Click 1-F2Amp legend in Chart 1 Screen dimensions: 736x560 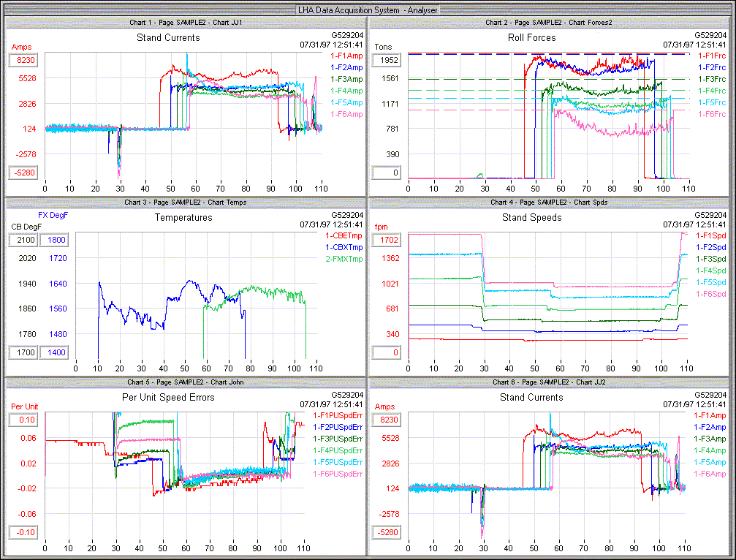pos(346,67)
